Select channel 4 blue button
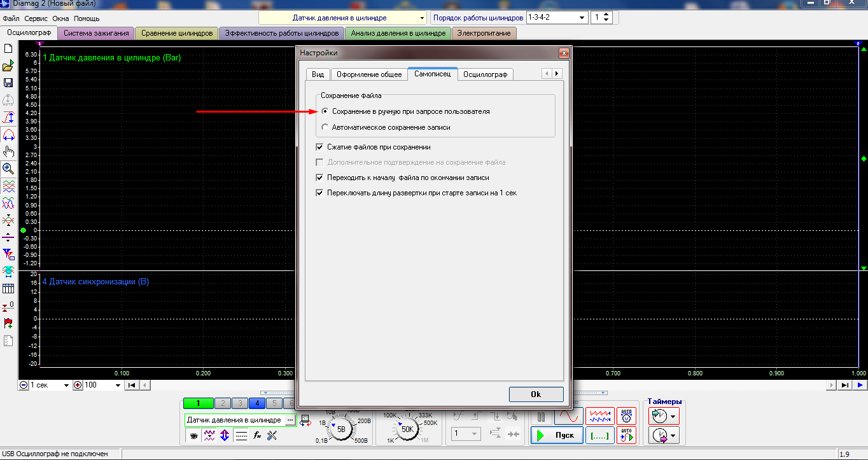Viewport: 868px width, 460px height. pos(256,403)
